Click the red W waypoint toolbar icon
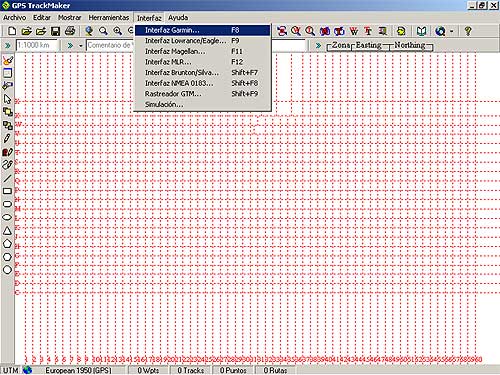 [354, 31]
